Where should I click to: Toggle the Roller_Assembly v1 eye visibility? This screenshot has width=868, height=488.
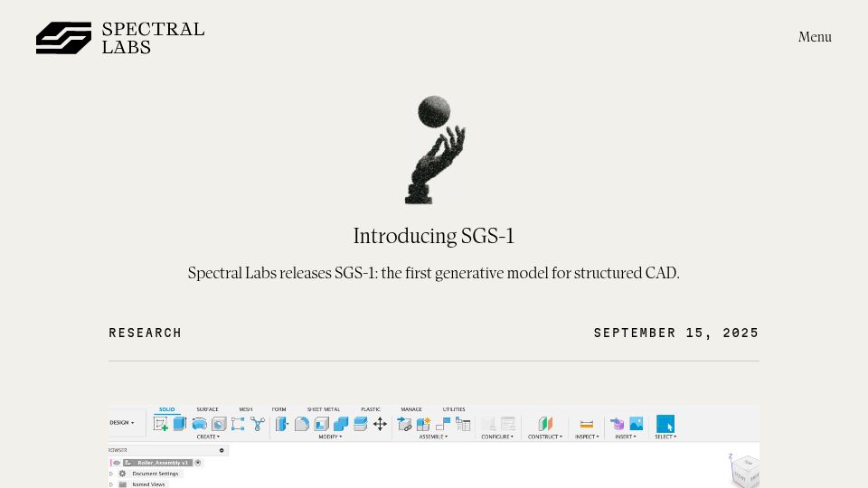[117, 463]
